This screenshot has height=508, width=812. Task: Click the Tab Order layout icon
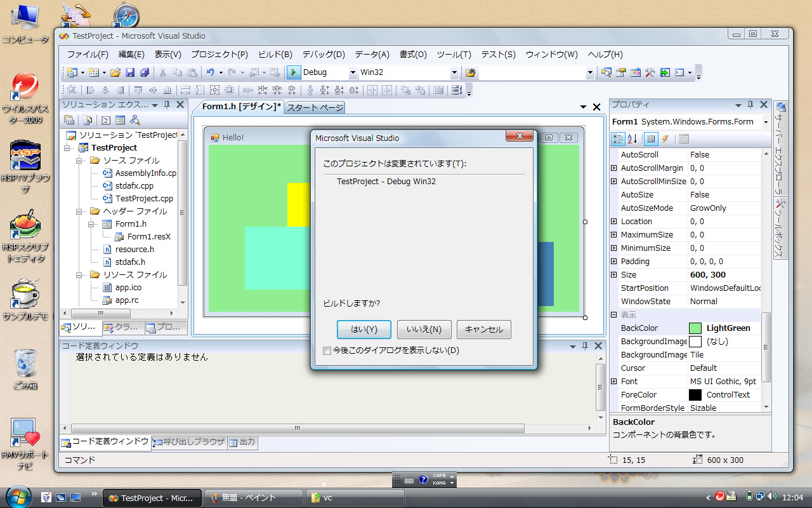click(x=456, y=90)
